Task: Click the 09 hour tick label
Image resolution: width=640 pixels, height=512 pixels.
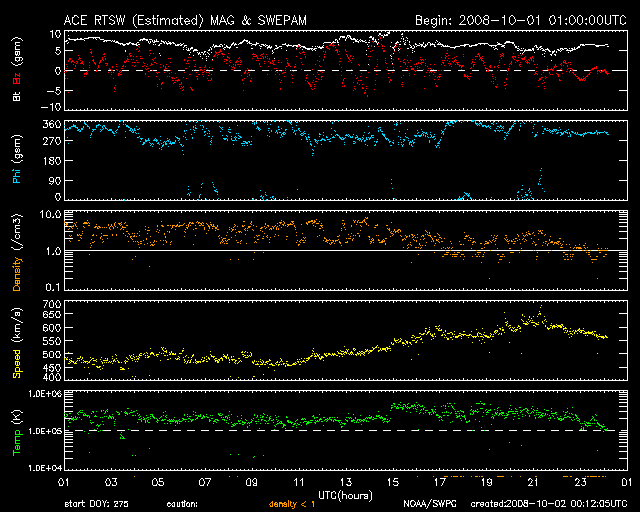Action: pos(254,482)
